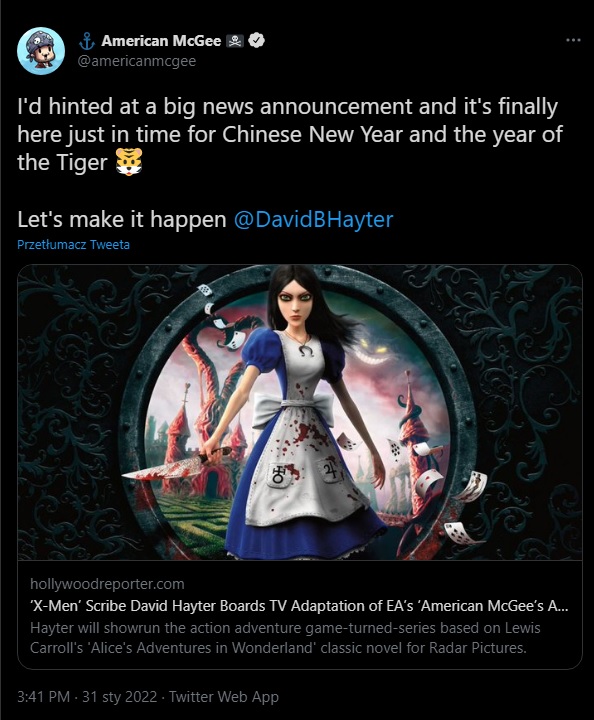Viewport: 594px width, 720px height.
Task: Open the 'X-Men' Scribe David Hayter headline
Action: click(299, 606)
